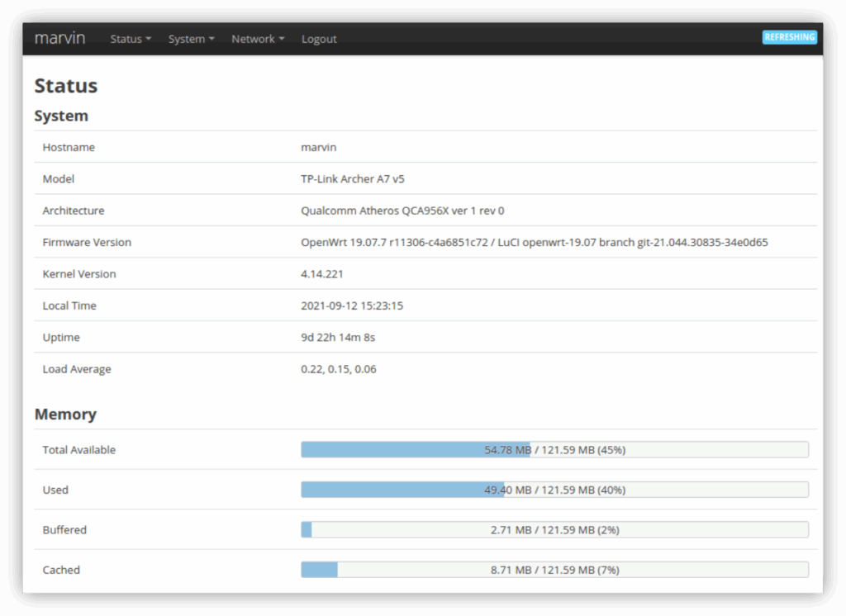846x616 pixels.
Task: Click the Load Average values
Action: click(x=339, y=369)
